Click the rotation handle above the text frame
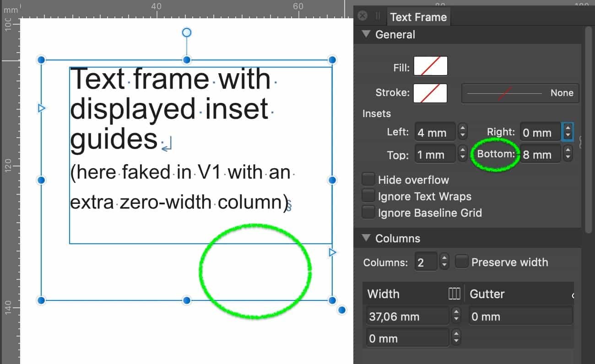 point(186,32)
